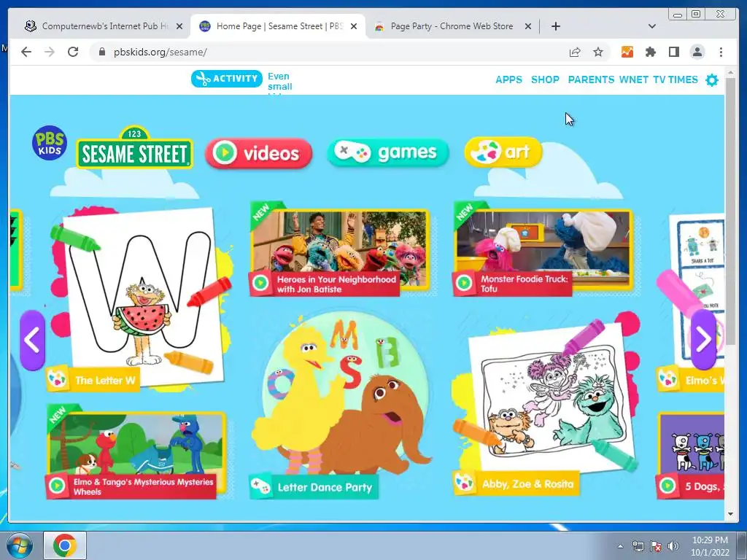Share this page icon in address bar
This screenshot has height=560, width=747.
575,52
